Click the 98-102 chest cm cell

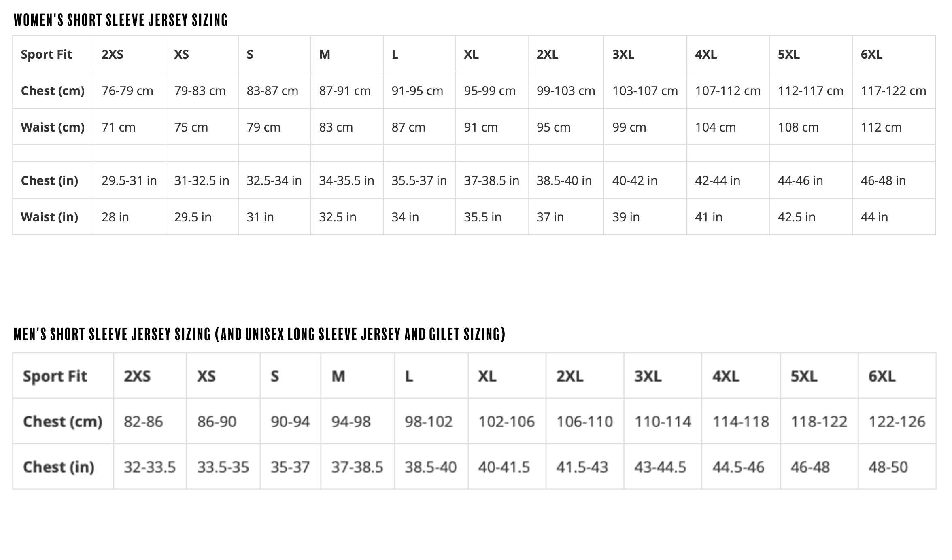[429, 422]
